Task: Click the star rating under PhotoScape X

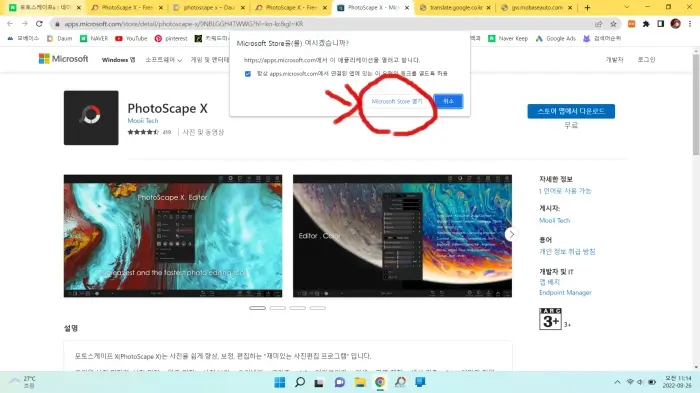Action: [143, 132]
